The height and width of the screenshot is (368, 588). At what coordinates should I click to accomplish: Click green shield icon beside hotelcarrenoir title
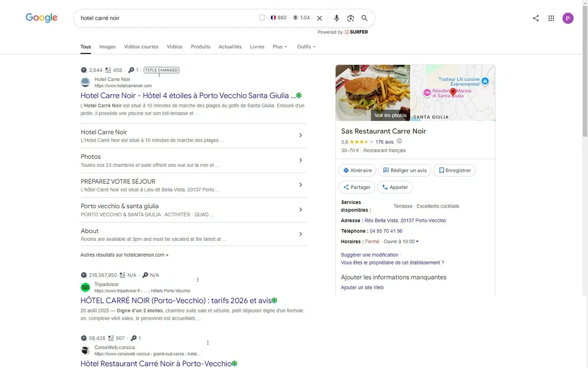point(299,95)
